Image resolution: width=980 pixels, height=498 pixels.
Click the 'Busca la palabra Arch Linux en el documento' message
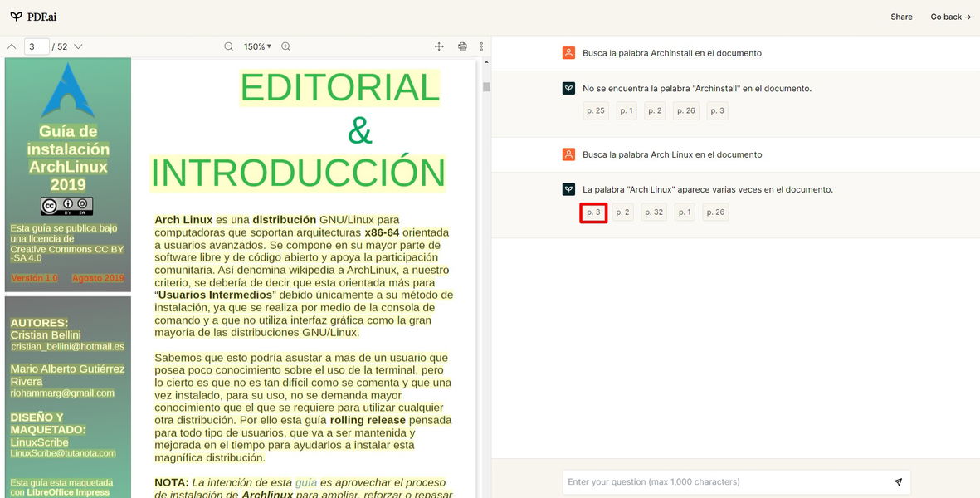[672, 154]
